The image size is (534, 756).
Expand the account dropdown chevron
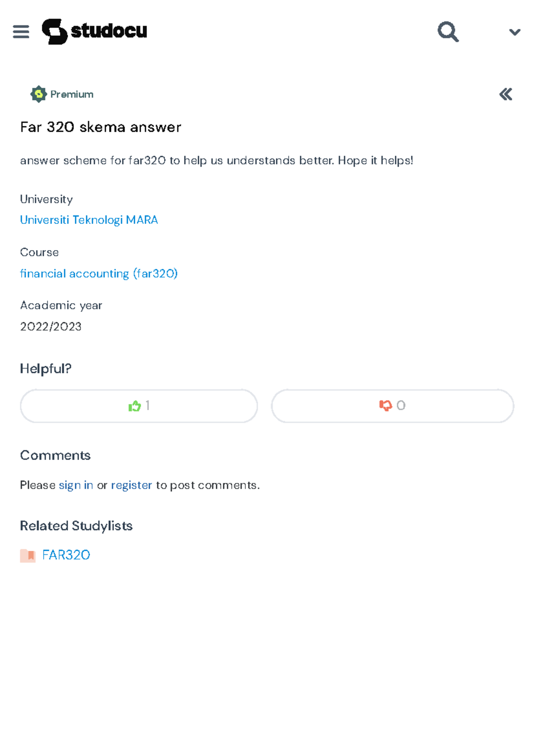point(514,32)
